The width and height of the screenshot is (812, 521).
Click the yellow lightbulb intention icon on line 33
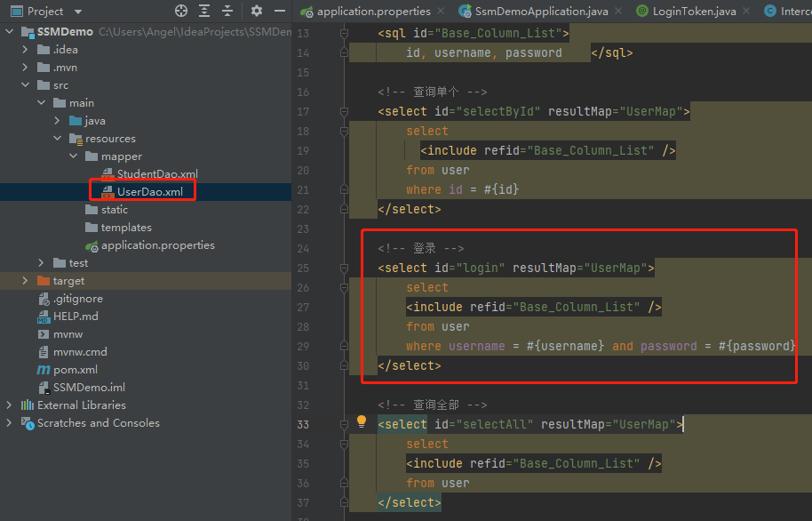pyautogui.click(x=362, y=423)
